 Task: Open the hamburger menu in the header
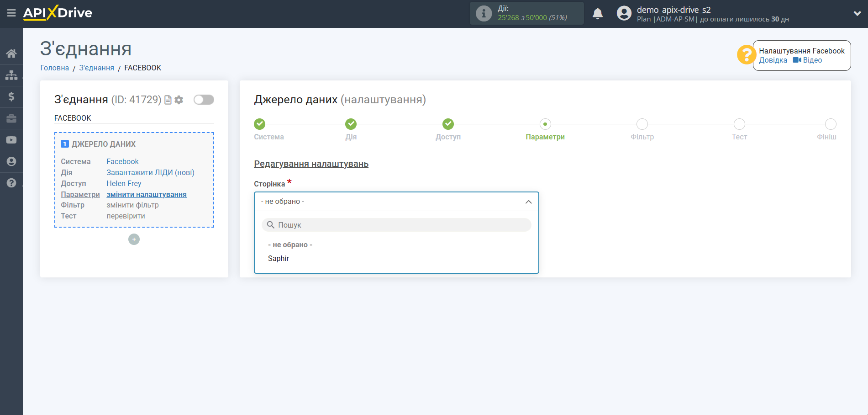click(x=11, y=13)
